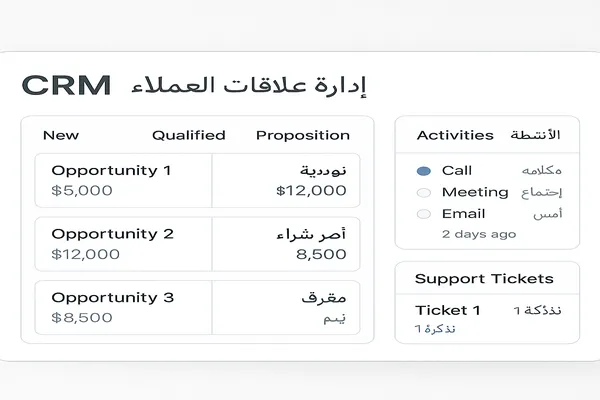Open the New pipeline column
Screen dimensions: 600x400
tap(61, 135)
